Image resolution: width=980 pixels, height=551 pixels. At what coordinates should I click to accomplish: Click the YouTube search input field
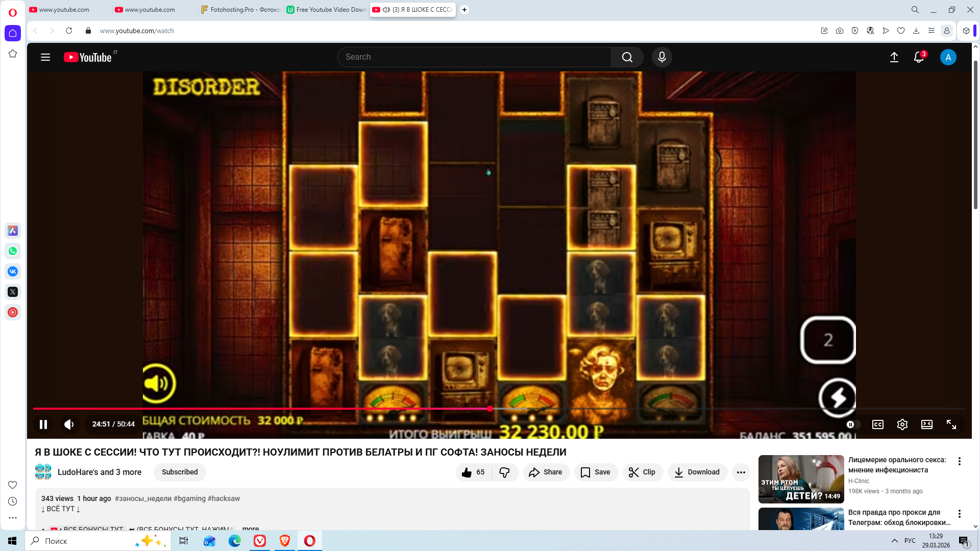pyautogui.click(x=475, y=57)
